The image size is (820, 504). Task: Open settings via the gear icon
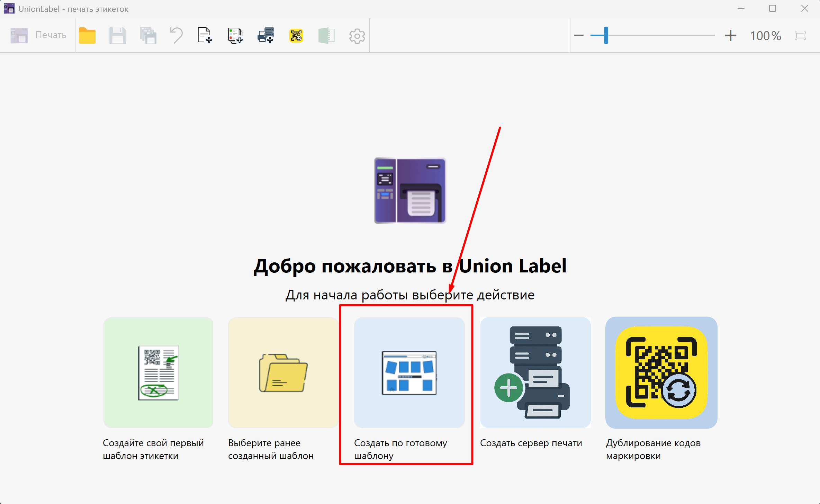click(357, 36)
